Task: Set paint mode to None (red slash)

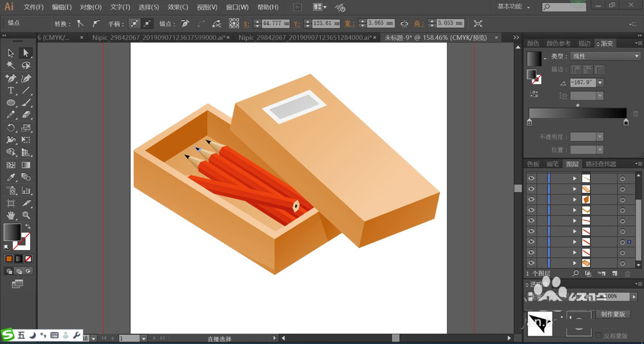Action: (28, 259)
